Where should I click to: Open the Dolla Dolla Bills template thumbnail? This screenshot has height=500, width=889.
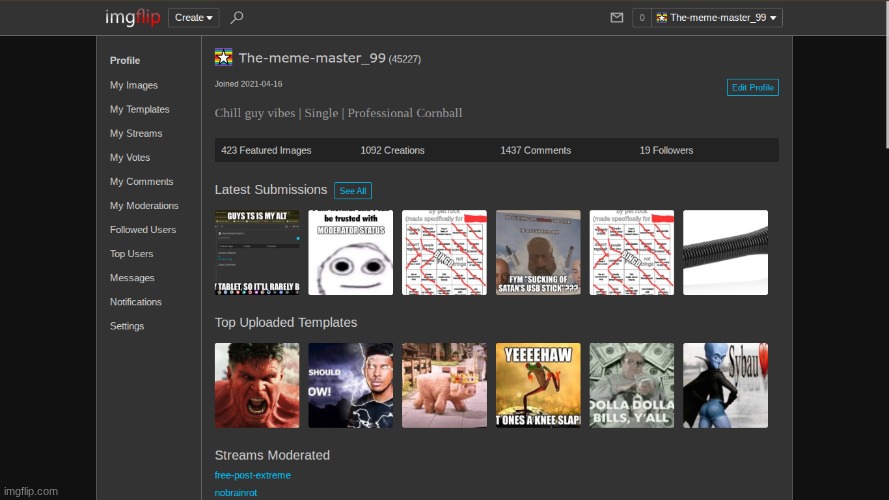[x=632, y=385]
